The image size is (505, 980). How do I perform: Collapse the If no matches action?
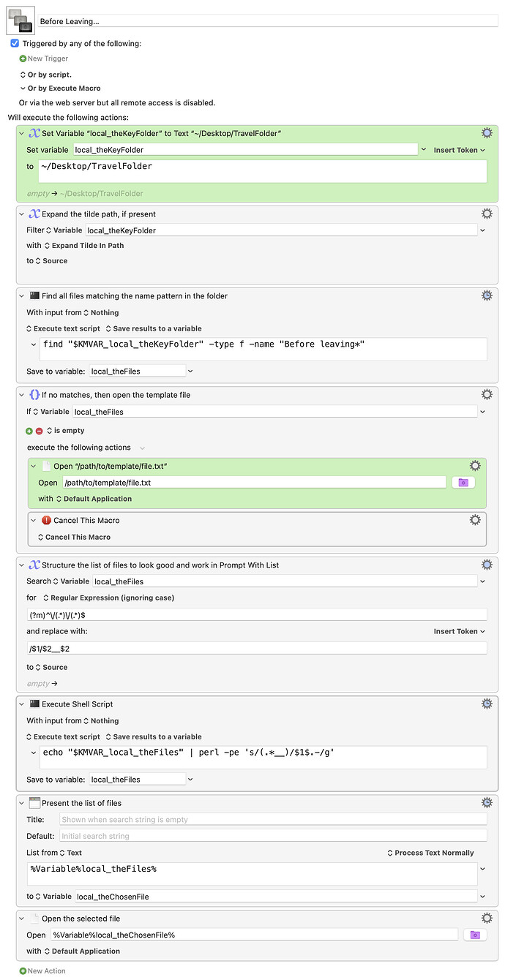22,394
